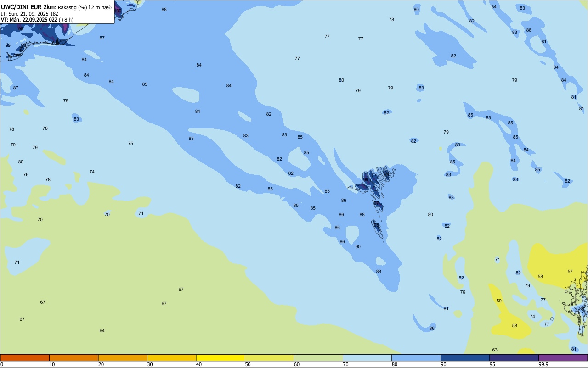Select the humidity value "59" on the map
Image resolution: width=588 pixels, height=368 pixels.
499,301
